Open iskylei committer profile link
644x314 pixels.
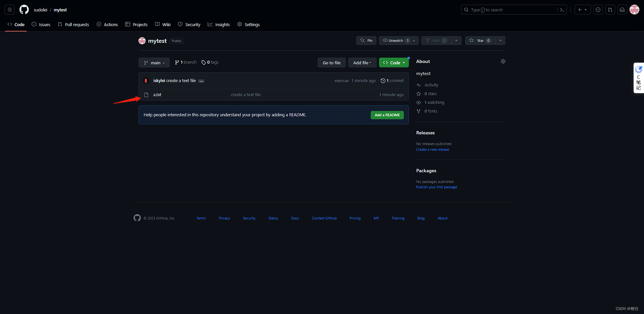click(x=159, y=81)
